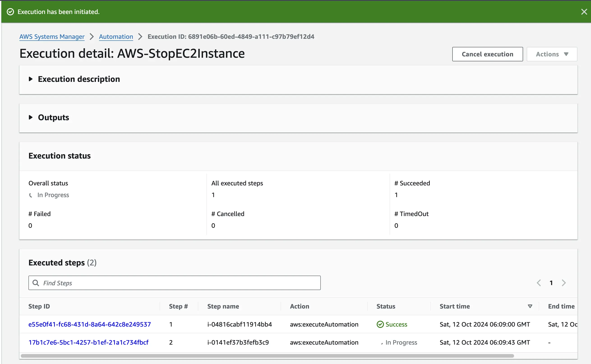
Task: Open step ID e55e0f41 details
Action: point(89,324)
